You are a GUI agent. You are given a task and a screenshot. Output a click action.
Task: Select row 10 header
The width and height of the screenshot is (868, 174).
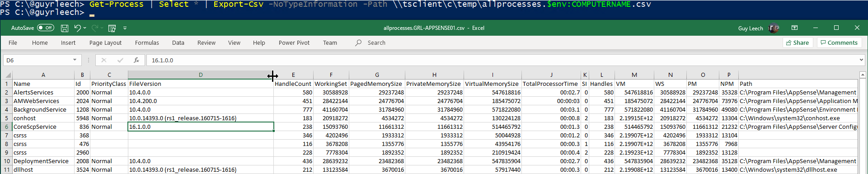pyautogui.click(x=7, y=161)
